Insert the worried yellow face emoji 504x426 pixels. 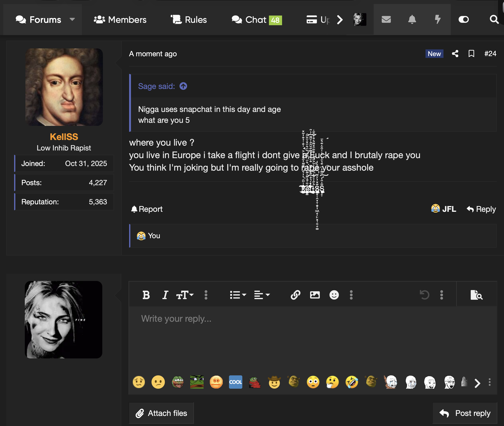click(139, 382)
